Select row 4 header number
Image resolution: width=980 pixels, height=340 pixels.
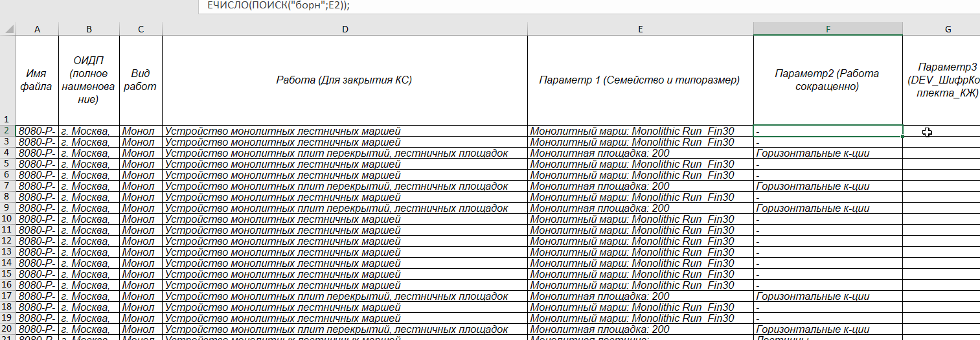click(8, 153)
